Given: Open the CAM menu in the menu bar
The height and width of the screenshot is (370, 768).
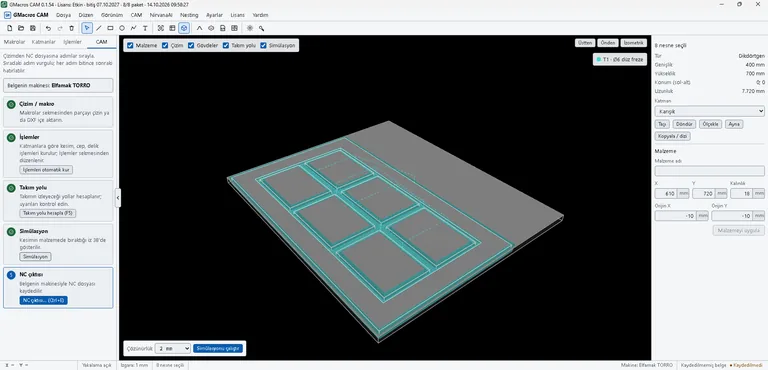Looking at the screenshot, I should 136,15.
